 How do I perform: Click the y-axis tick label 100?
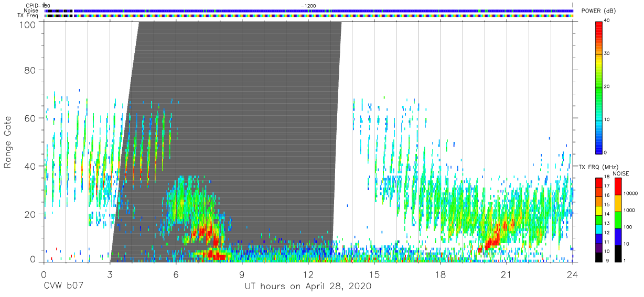pos(27,24)
